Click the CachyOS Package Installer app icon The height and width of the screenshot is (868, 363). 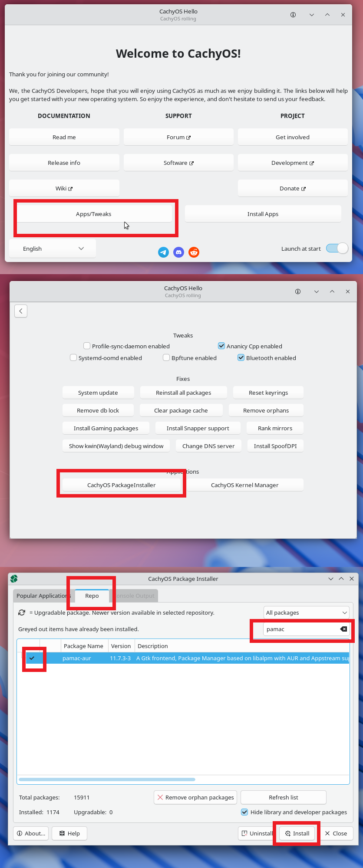coord(14,579)
